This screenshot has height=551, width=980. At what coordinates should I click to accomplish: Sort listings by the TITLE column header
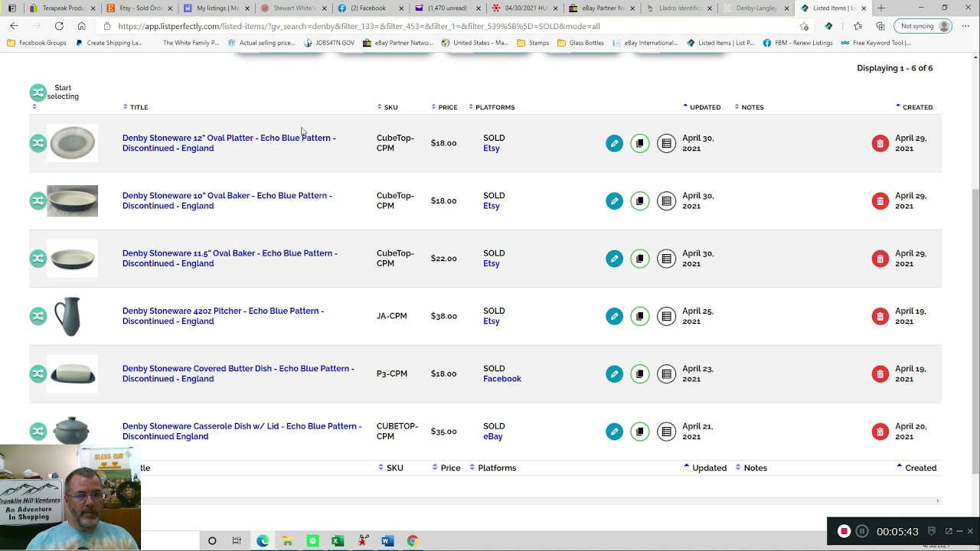coord(136,107)
